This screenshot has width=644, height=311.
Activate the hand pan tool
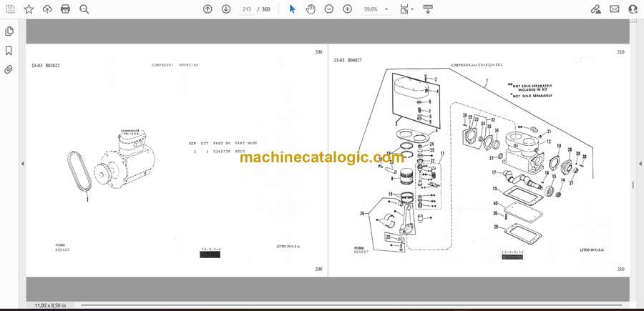(311, 9)
